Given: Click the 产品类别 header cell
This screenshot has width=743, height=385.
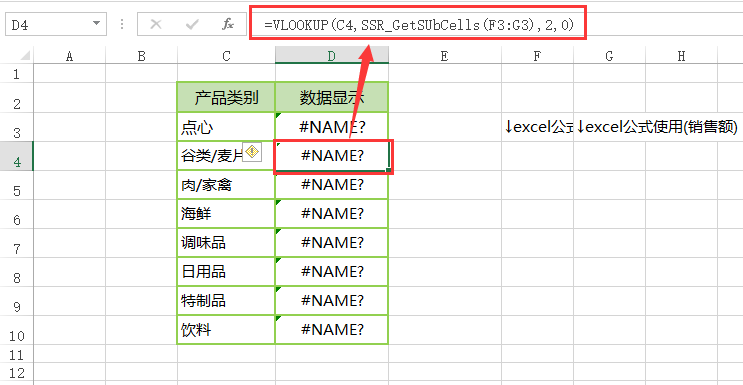Looking at the screenshot, I should (226, 98).
